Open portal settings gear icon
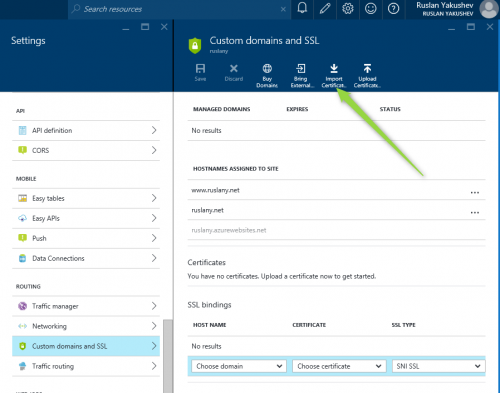The width and height of the screenshot is (500, 393). coord(348,8)
